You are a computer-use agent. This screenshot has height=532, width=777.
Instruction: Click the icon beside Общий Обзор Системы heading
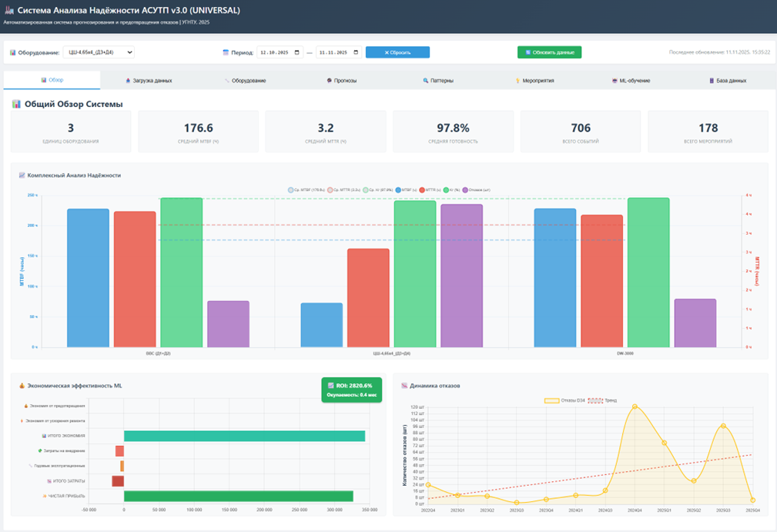[x=16, y=104]
